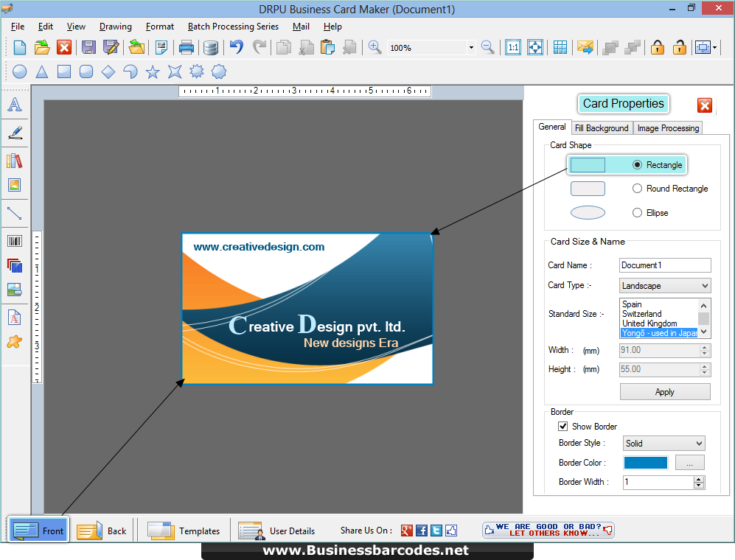Viewport: 735px width, 560px height.
Task: Click the Zoom Out magnifier icon
Action: click(x=487, y=47)
